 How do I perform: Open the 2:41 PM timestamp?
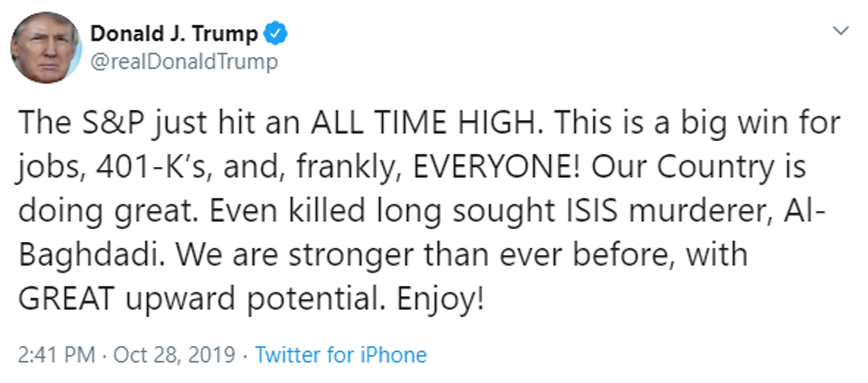coord(57,355)
